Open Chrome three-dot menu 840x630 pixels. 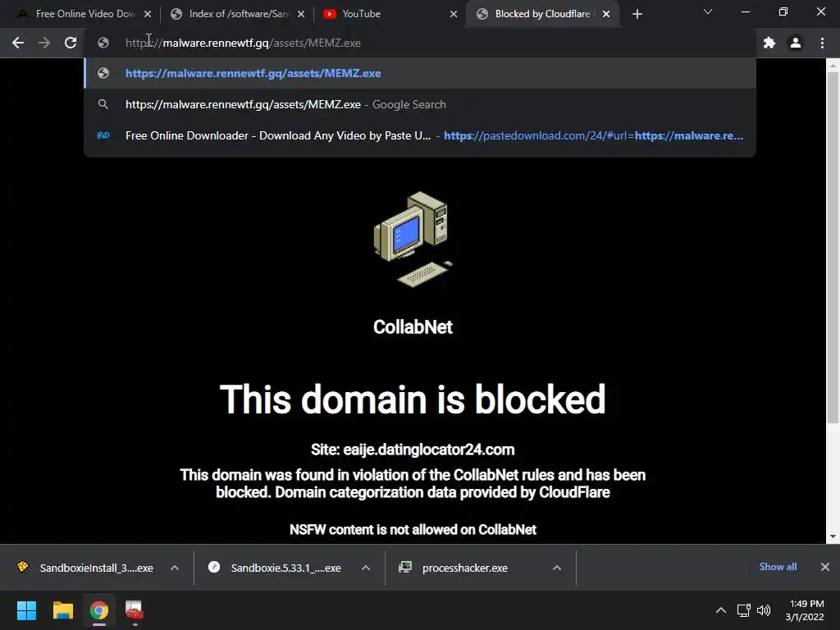(822, 43)
